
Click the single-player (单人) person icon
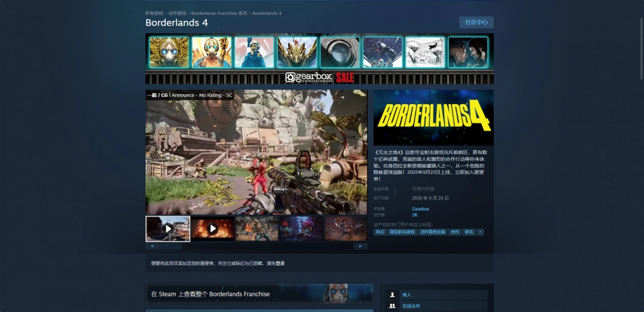click(x=392, y=295)
